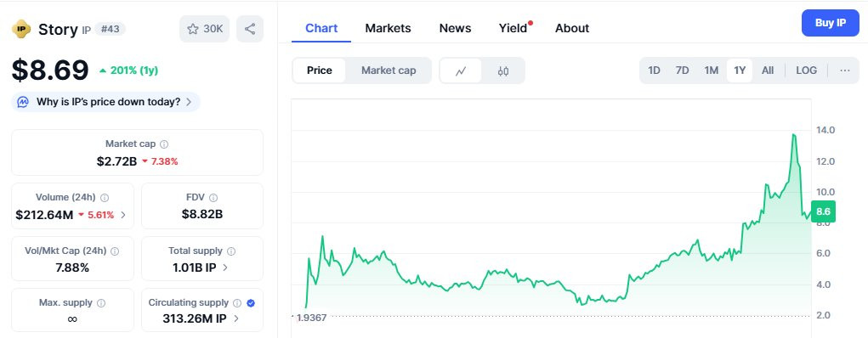This screenshot has width=868, height=338.
Task: Open the share icon button
Action: (x=250, y=29)
